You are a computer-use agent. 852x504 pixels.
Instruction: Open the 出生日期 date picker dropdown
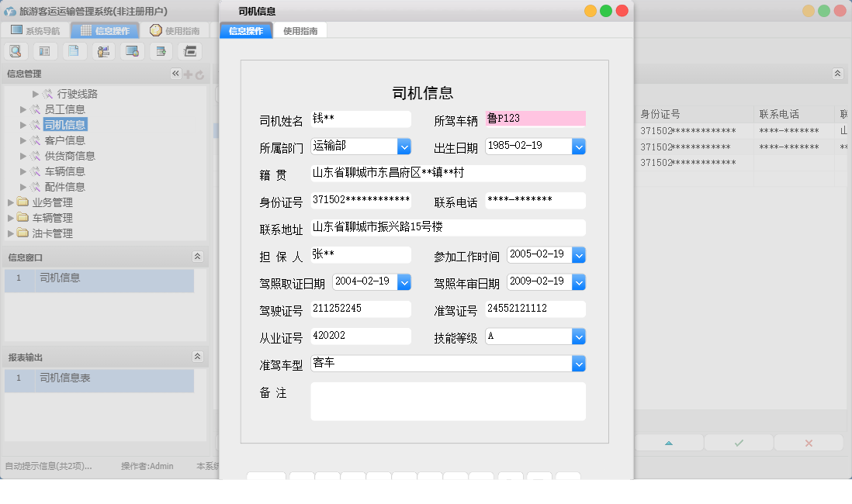(579, 146)
